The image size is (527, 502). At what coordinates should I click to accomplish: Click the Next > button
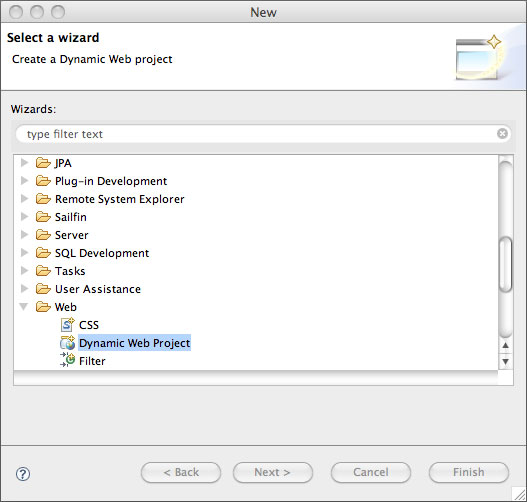273,472
